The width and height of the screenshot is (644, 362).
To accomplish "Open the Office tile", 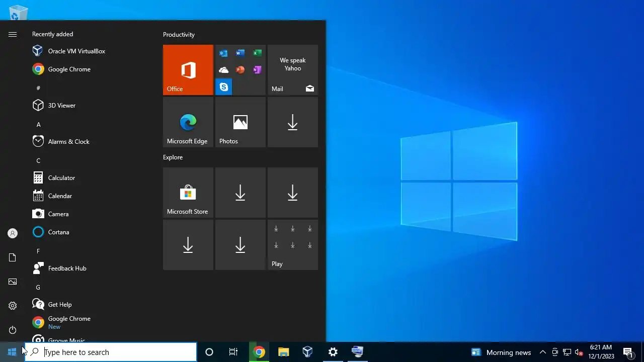I will pos(188,70).
